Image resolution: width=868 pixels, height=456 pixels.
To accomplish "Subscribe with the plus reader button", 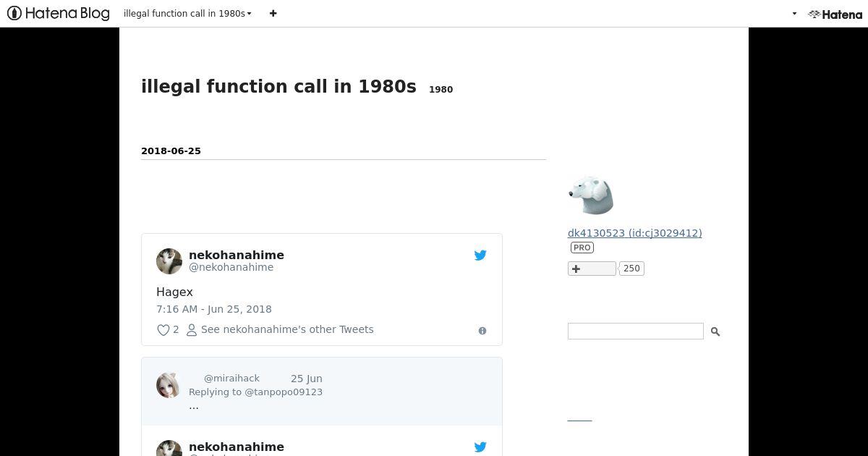I will coord(592,269).
